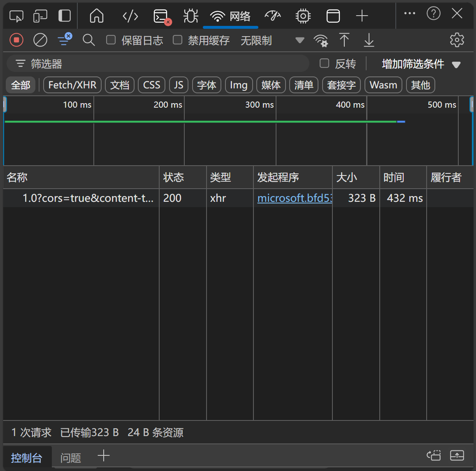Toggle device emulation mode
The width and height of the screenshot is (476, 471).
(40, 16)
